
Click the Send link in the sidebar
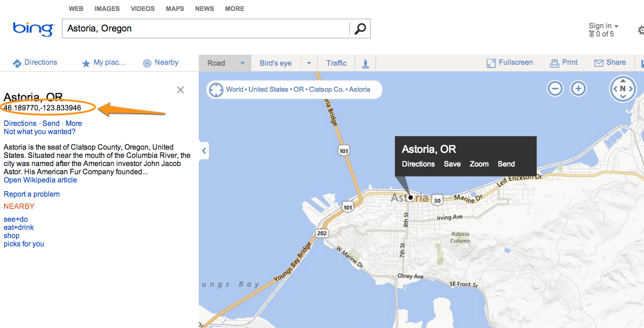(51, 123)
